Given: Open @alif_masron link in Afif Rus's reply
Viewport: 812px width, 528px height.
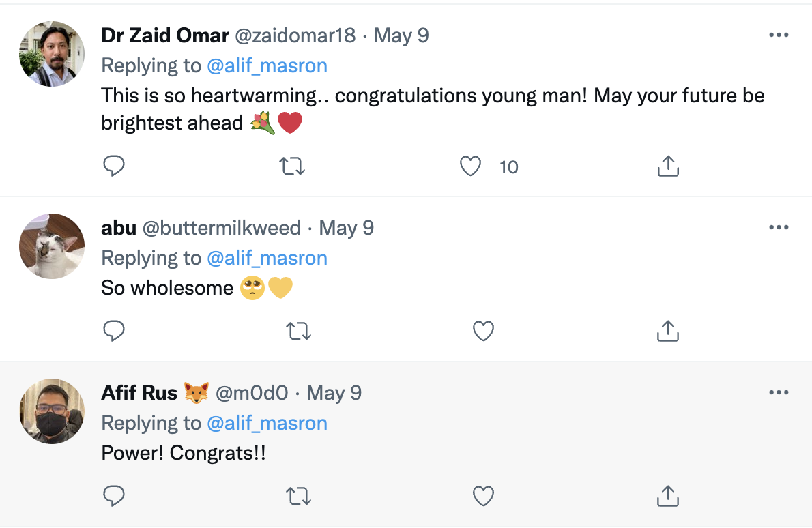Looking at the screenshot, I should [267, 423].
